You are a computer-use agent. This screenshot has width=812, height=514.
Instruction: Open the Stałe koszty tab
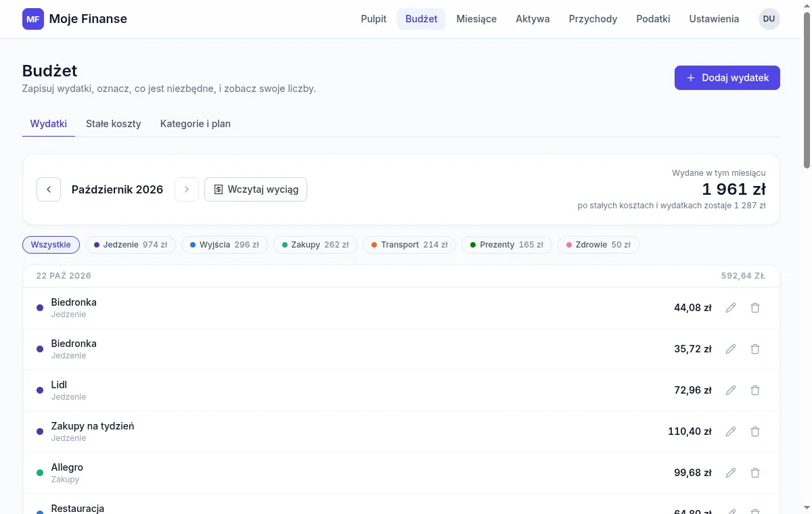114,124
